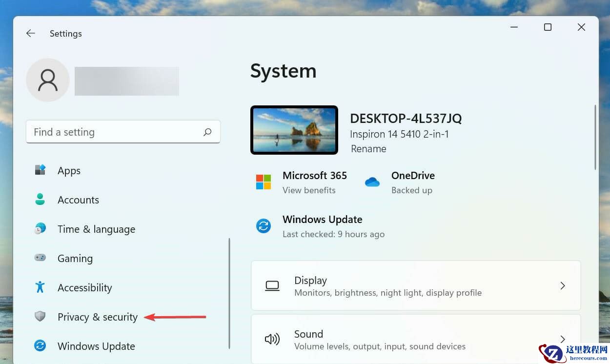The height and width of the screenshot is (364, 610).
Task: Select the Apps icon in the sidebar
Action: pyautogui.click(x=40, y=170)
